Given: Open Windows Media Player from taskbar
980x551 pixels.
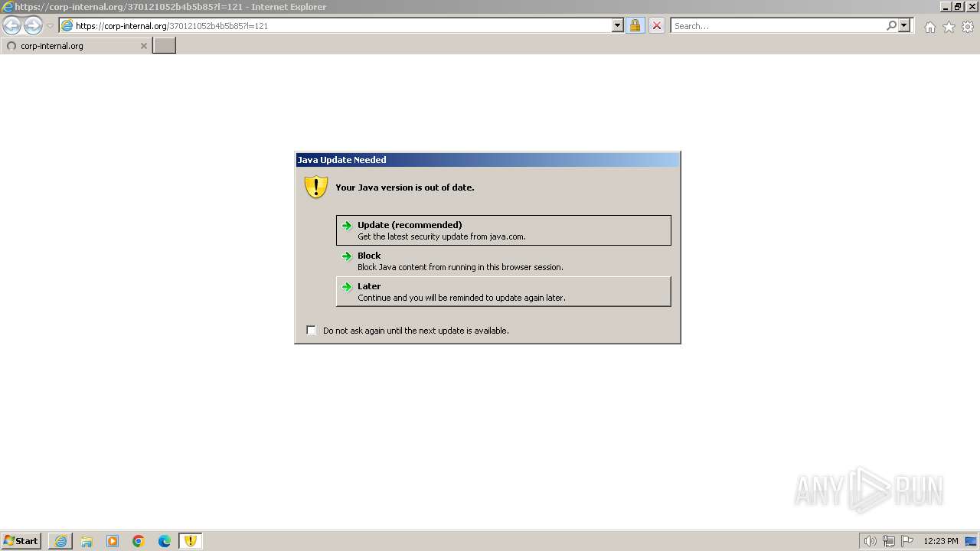Looking at the screenshot, I should tap(113, 541).
